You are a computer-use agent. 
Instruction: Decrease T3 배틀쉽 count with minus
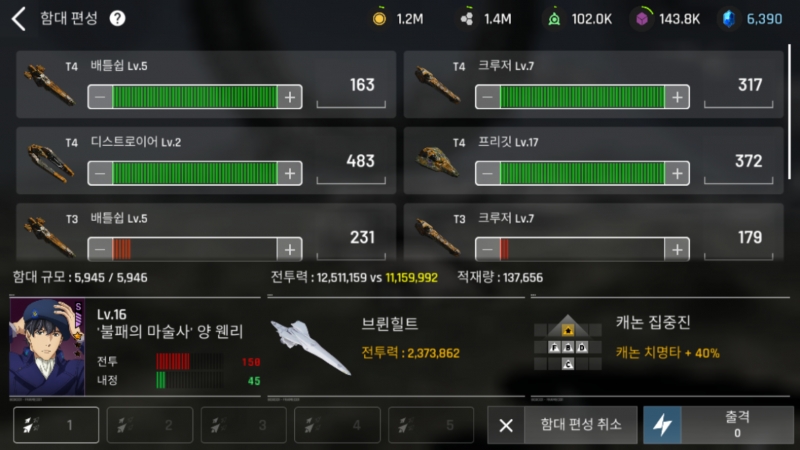(100, 249)
